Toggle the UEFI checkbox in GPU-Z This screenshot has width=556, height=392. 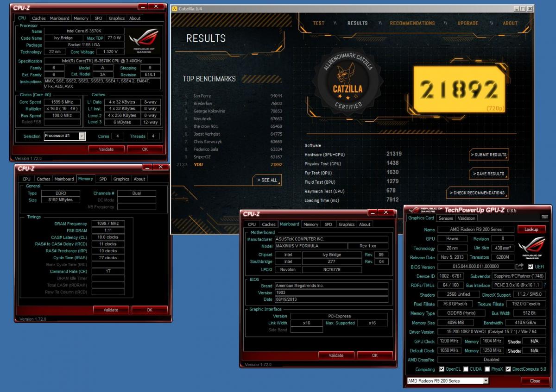tap(531, 267)
